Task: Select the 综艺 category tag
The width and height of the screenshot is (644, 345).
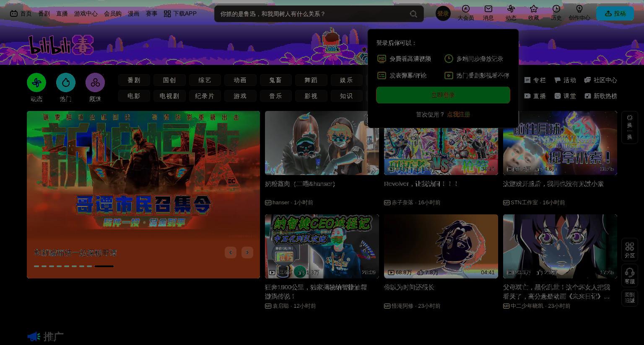Action: pos(205,80)
